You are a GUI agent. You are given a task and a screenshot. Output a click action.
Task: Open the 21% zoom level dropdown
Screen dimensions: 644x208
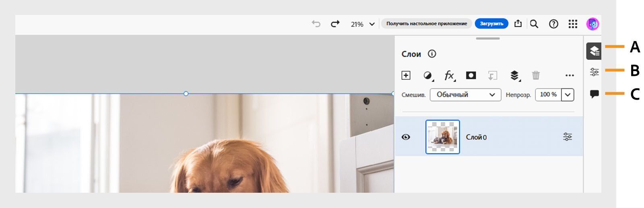[363, 24]
